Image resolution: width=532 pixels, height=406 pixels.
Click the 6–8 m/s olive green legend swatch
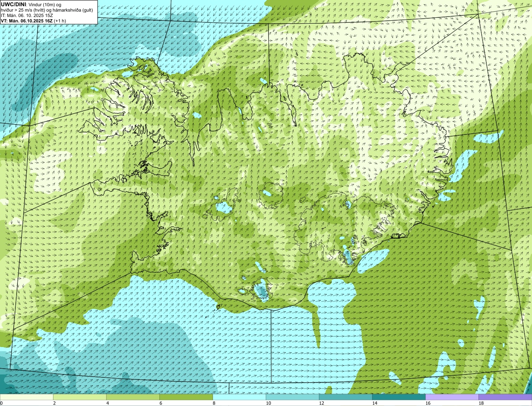tap(186, 397)
